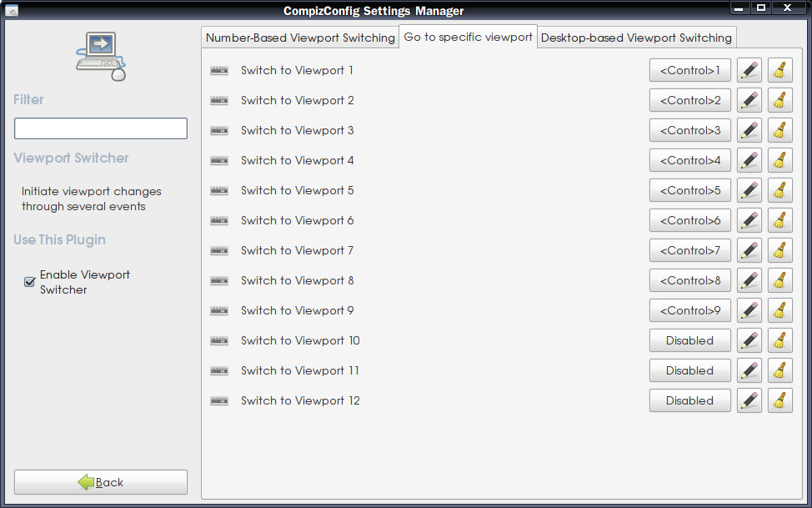812x508 pixels.
Task: Switch to Desktop-based Viewport Switching tab
Action: pyautogui.click(x=636, y=38)
